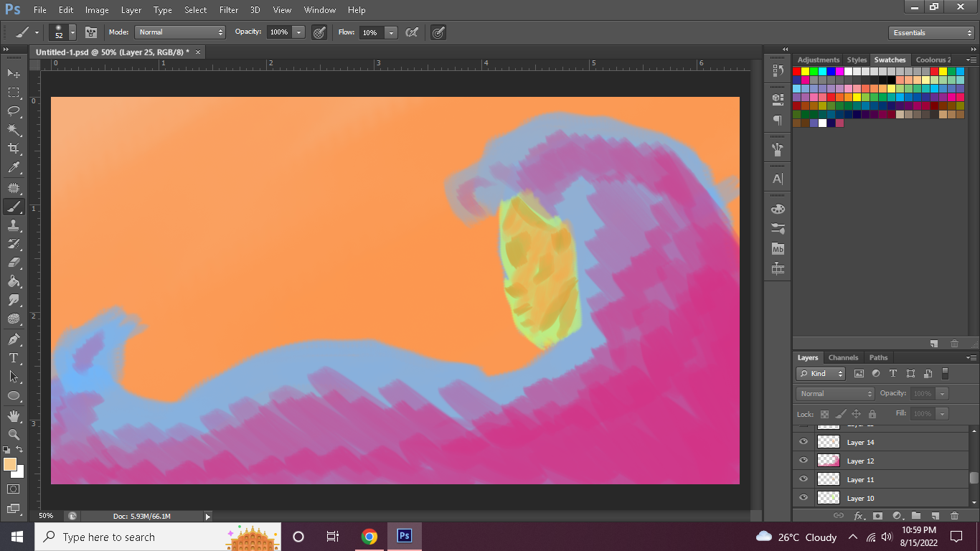
Task: Open the layer blend mode dropdown
Action: (835, 394)
